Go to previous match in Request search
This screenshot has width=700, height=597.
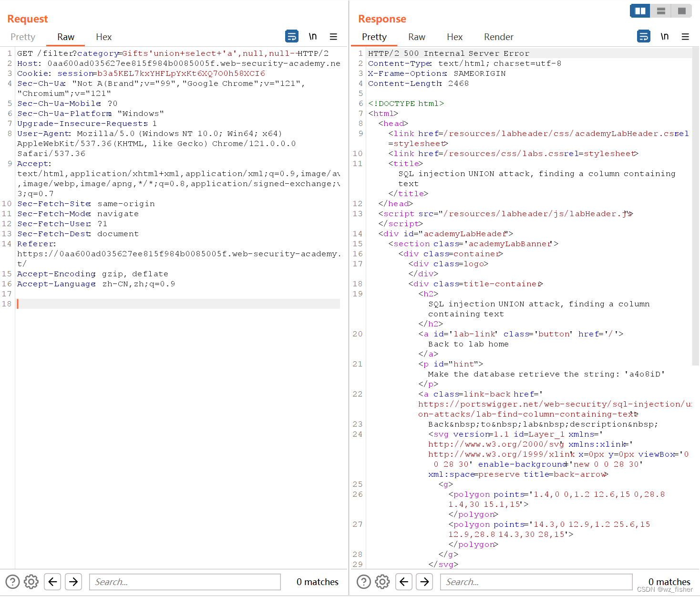coord(52,582)
